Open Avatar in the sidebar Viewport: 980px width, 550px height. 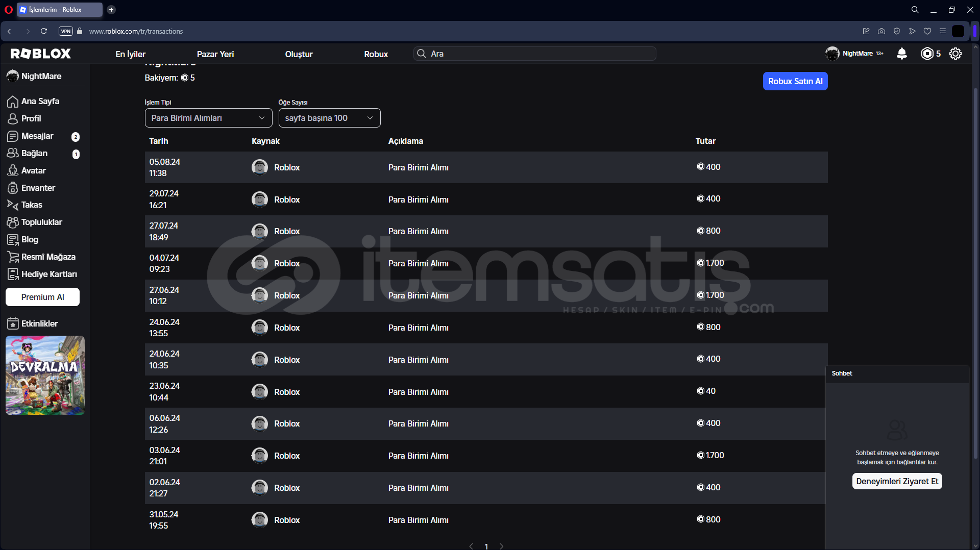(33, 171)
